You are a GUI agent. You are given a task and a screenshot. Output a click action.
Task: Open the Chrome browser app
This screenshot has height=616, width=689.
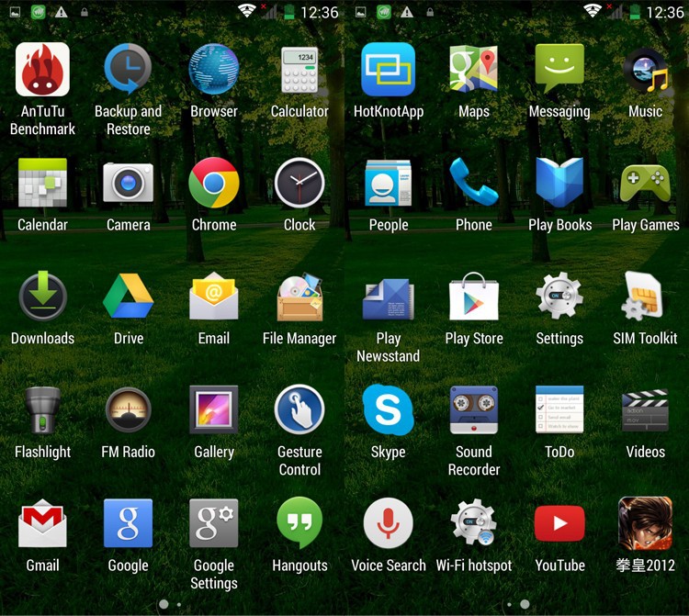(214, 183)
